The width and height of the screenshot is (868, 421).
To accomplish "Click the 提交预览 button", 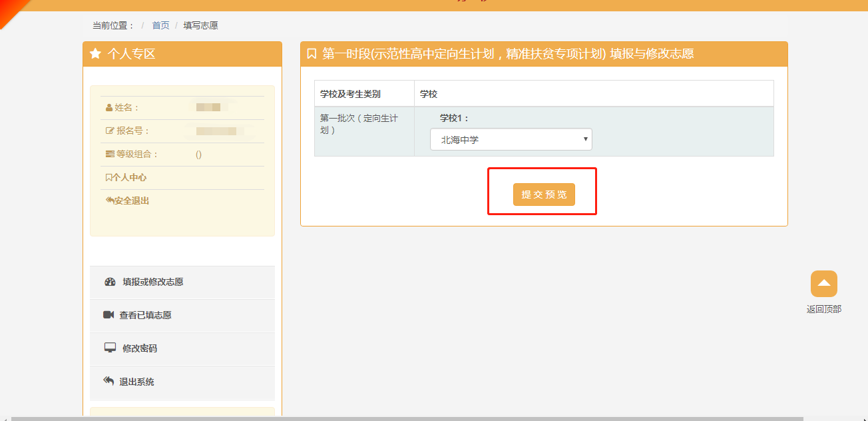I will point(544,195).
